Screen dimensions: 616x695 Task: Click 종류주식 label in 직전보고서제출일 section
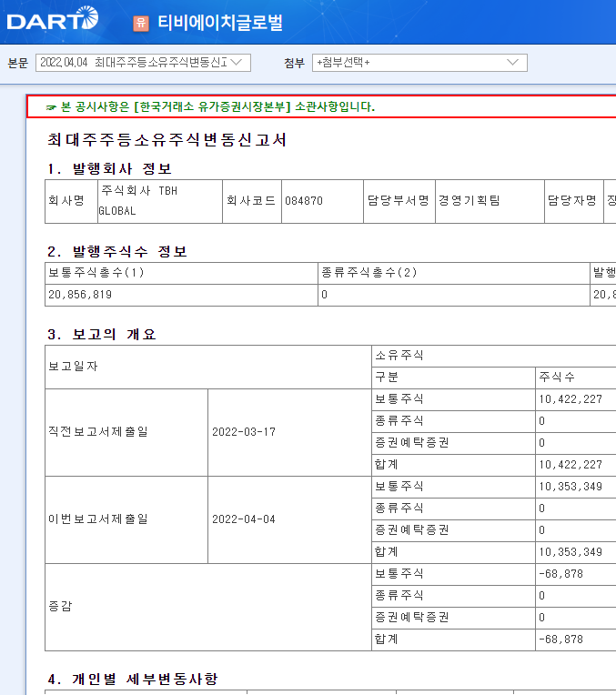pos(399,420)
